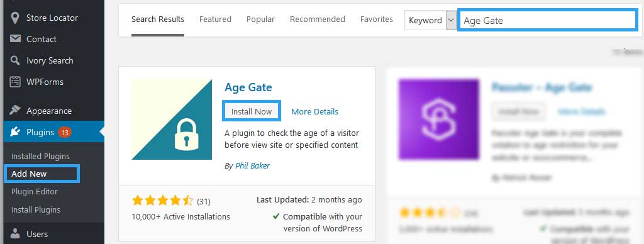
Task: Open the Keyword search type dropdown
Action: (x=430, y=20)
